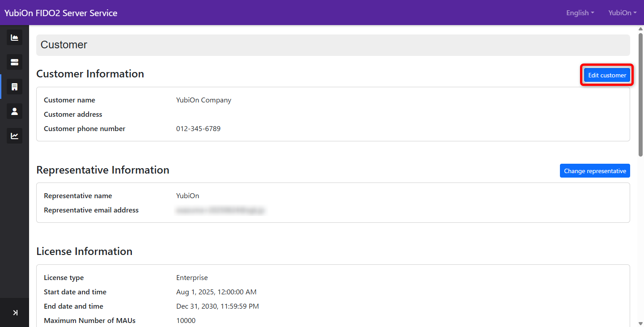Screen dimensions: 644x327
Task: Select "Dec 31, 2030, 11:59:59 PM" end date
Action: [217, 306]
